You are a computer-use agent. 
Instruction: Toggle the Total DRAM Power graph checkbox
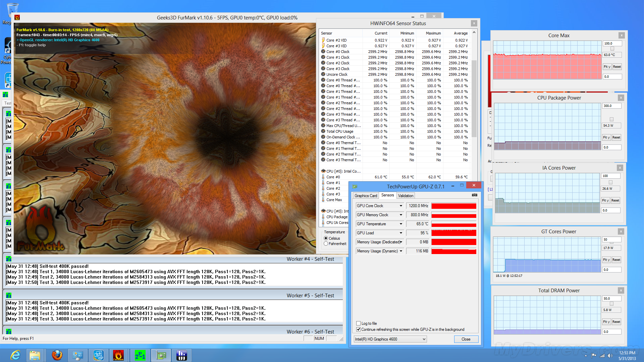[611, 304]
